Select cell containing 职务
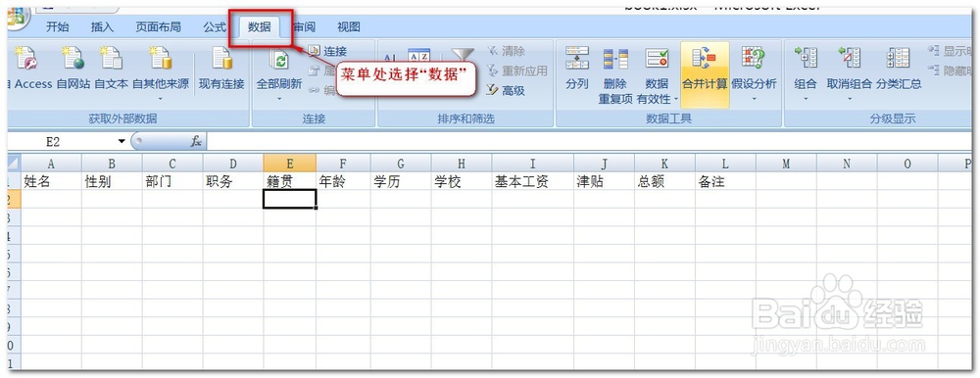This screenshot has width=980, height=378. (x=233, y=182)
